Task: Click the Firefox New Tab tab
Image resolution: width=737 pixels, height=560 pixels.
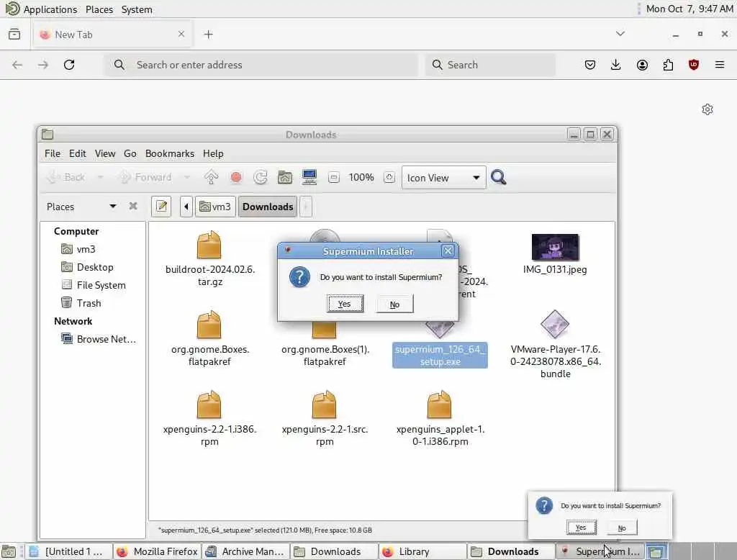Action: tap(112, 35)
